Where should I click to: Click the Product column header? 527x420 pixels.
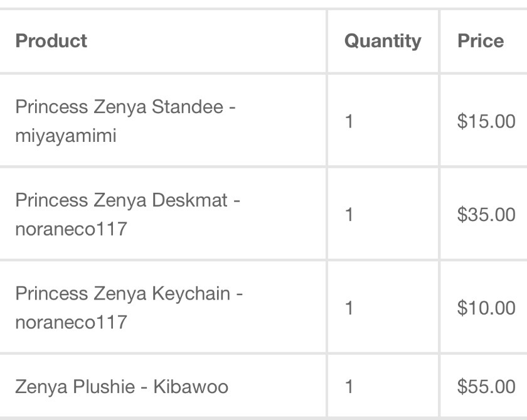click(x=51, y=41)
